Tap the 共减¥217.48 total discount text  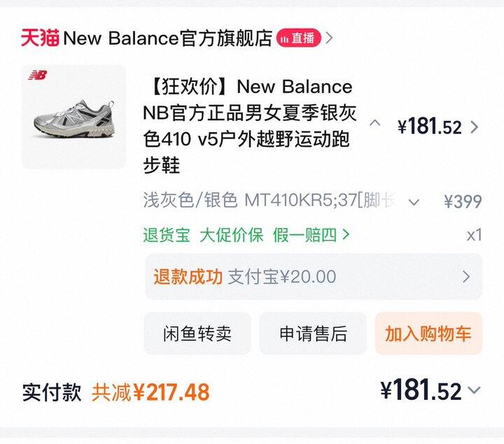[150, 392]
